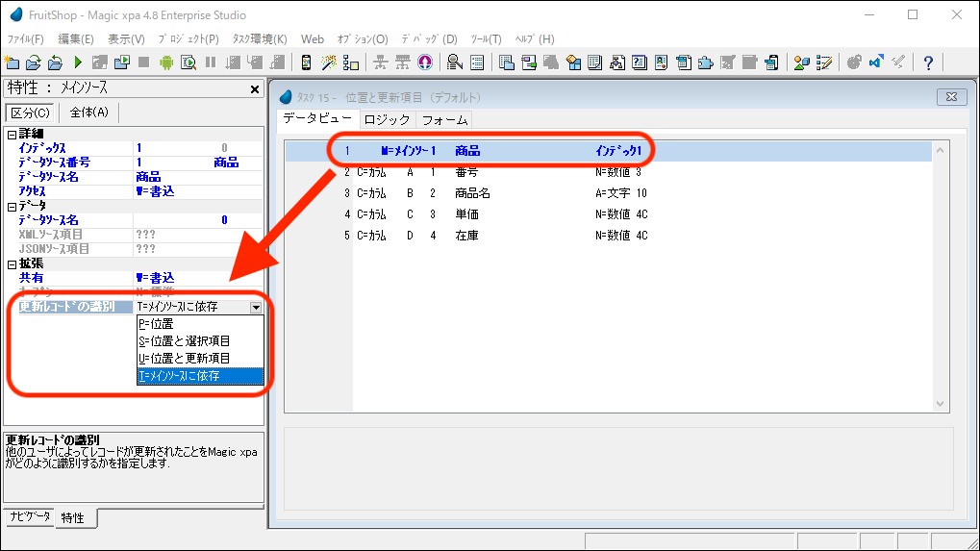This screenshot has width=980, height=551.
Task: Click the open folder toolbar icon
Action: (x=33, y=63)
